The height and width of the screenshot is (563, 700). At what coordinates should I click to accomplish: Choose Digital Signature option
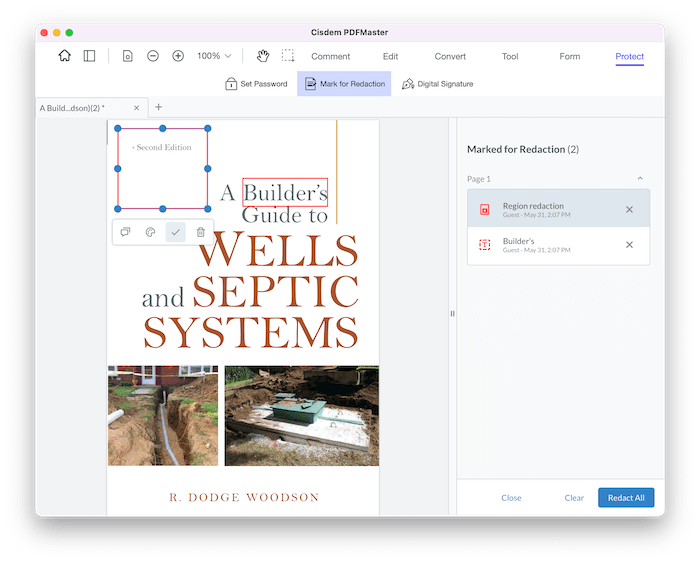pos(438,83)
